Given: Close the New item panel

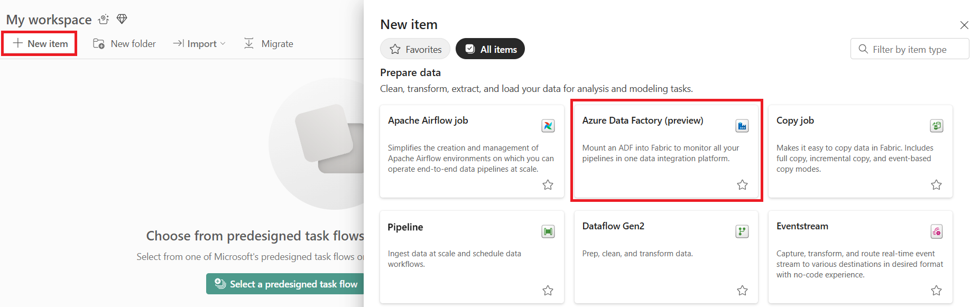Looking at the screenshot, I should tap(964, 25).
